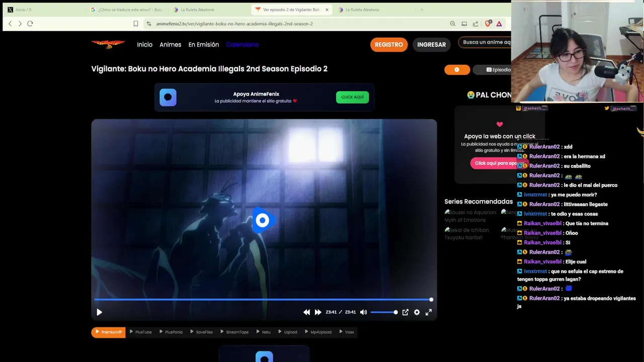Click the orange REGISTRO button
644x362 pixels.
click(x=388, y=45)
